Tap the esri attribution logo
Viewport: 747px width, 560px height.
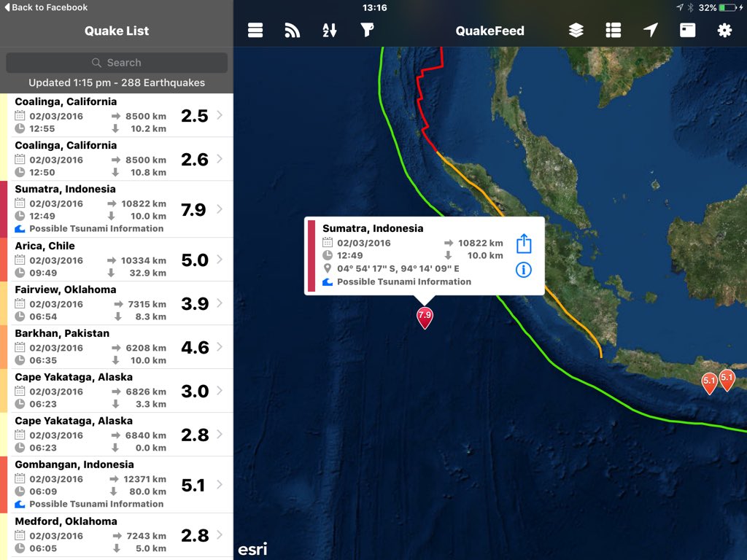point(252,549)
